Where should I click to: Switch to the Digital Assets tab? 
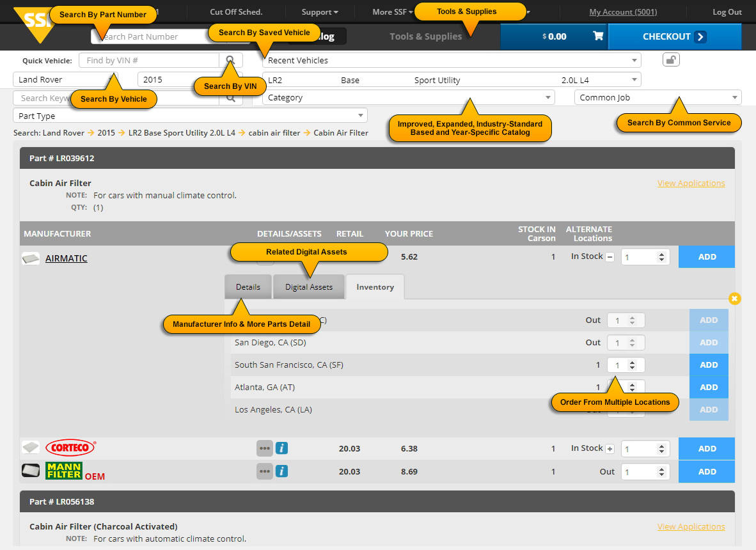coord(309,287)
